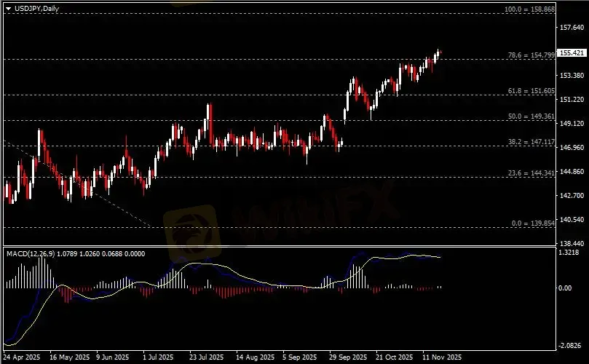Screen dimensions: 589x364
Task: Click the 144.860 price scale value
Action: click(x=572, y=172)
